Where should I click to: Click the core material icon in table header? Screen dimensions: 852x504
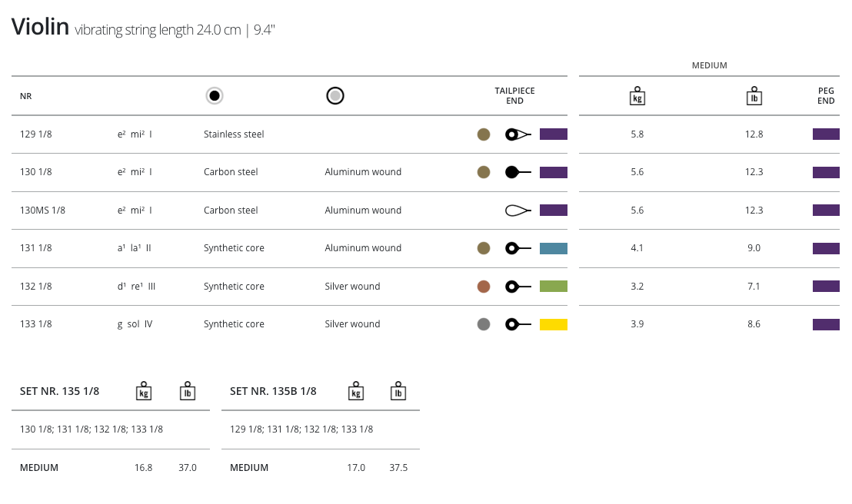215,96
